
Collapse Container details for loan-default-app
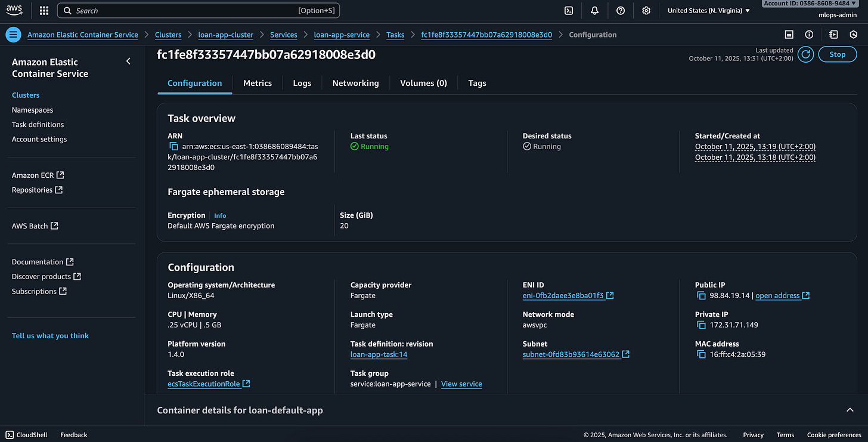tap(850, 410)
